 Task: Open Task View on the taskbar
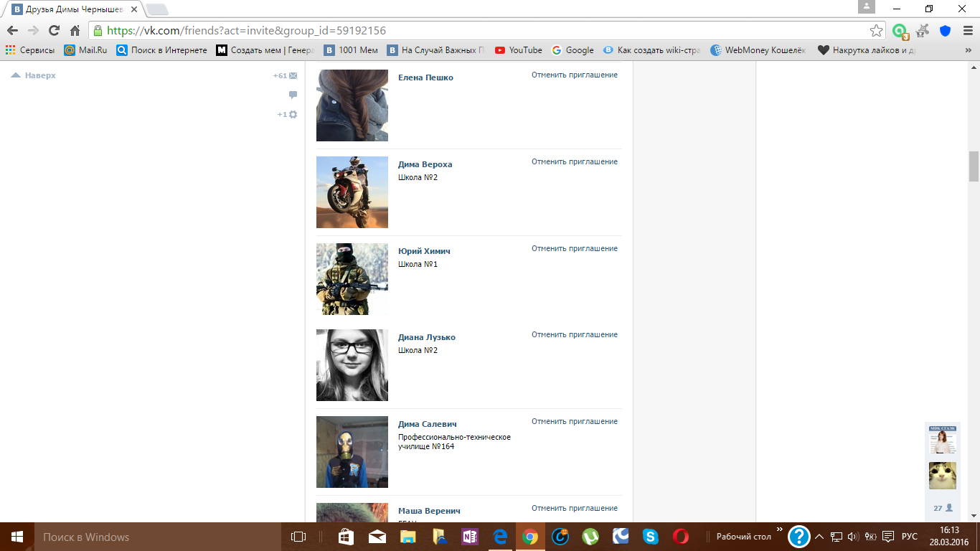298,537
